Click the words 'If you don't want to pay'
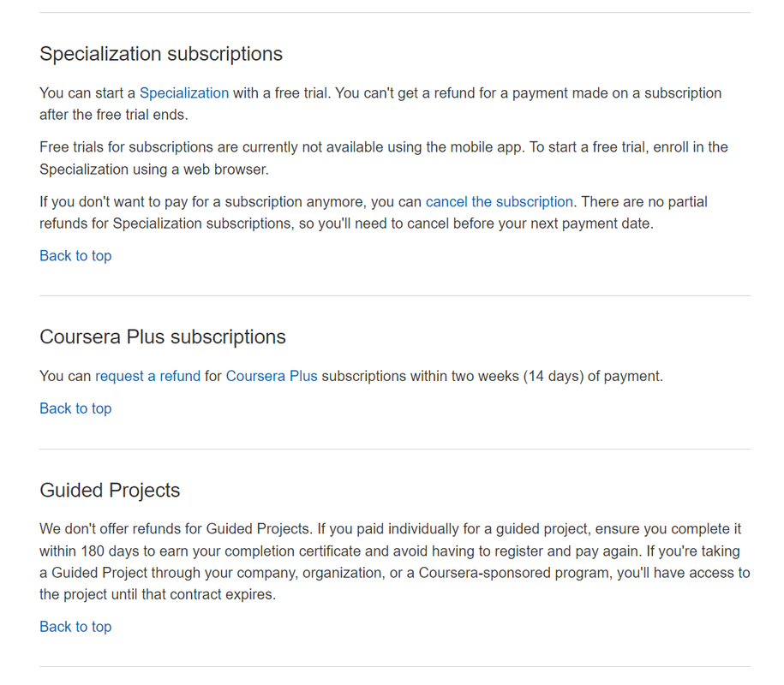This screenshot has width=784, height=685. pos(113,202)
